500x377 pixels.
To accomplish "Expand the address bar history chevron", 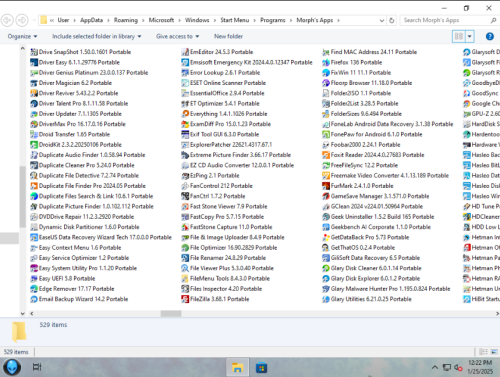I will coord(382,20).
